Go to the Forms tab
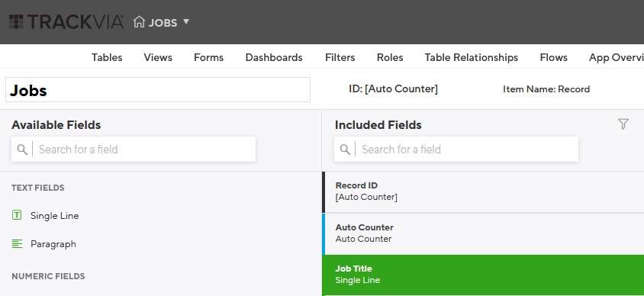The width and height of the screenshot is (644, 296). click(208, 57)
